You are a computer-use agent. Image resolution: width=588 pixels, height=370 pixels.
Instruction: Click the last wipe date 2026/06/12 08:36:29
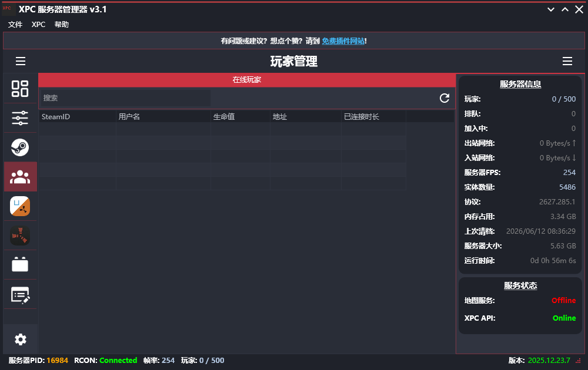(541, 231)
